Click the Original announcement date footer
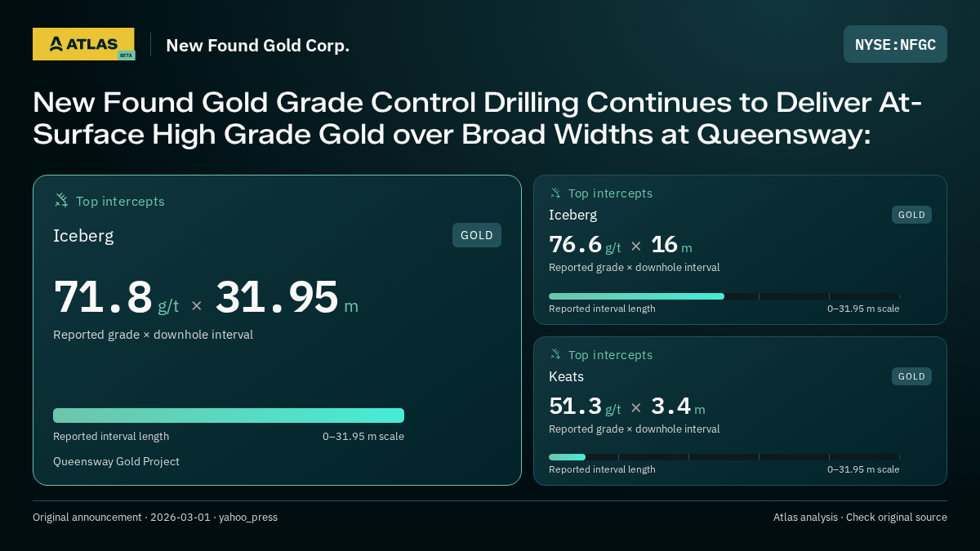 tap(155, 517)
